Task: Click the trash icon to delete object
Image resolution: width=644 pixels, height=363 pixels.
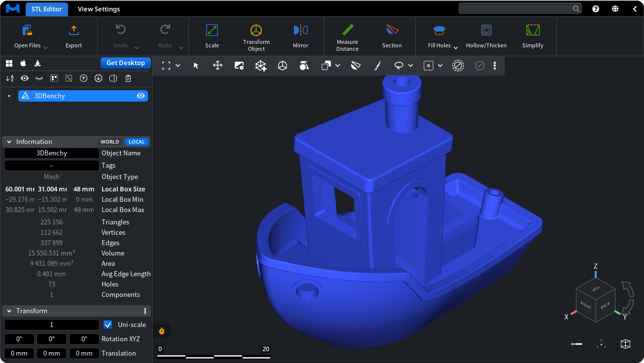Action: pos(128,78)
